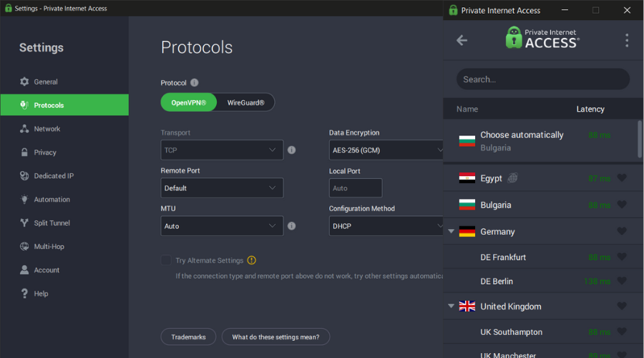Click the info icon beside Transport dropdown
Image resolution: width=644 pixels, height=358 pixels.
pyautogui.click(x=292, y=150)
